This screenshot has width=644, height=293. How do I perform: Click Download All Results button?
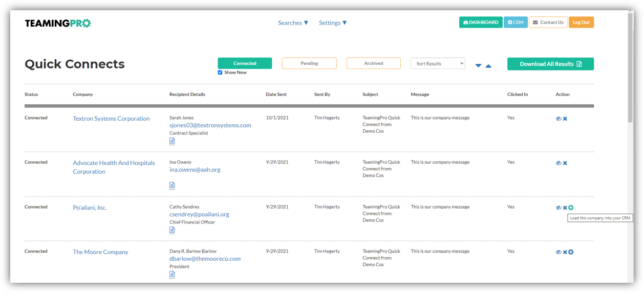click(x=550, y=64)
